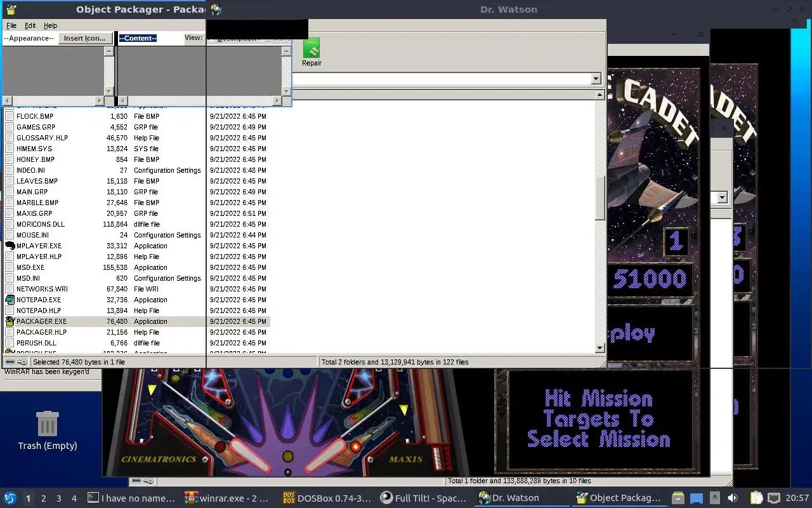Open the Help menu in Object Packager

(50, 25)
